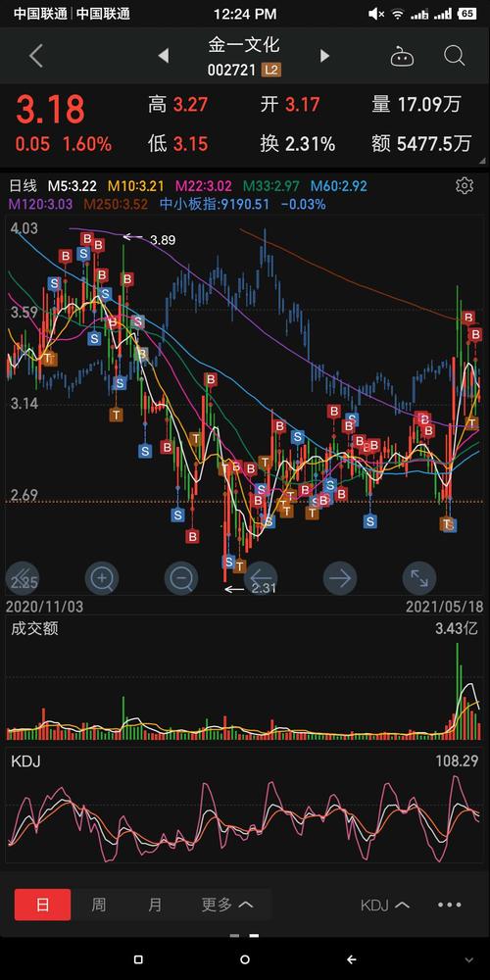490x980 pixels.
Task: Zoom out the chart with minus magnifier
Action: 181,578
